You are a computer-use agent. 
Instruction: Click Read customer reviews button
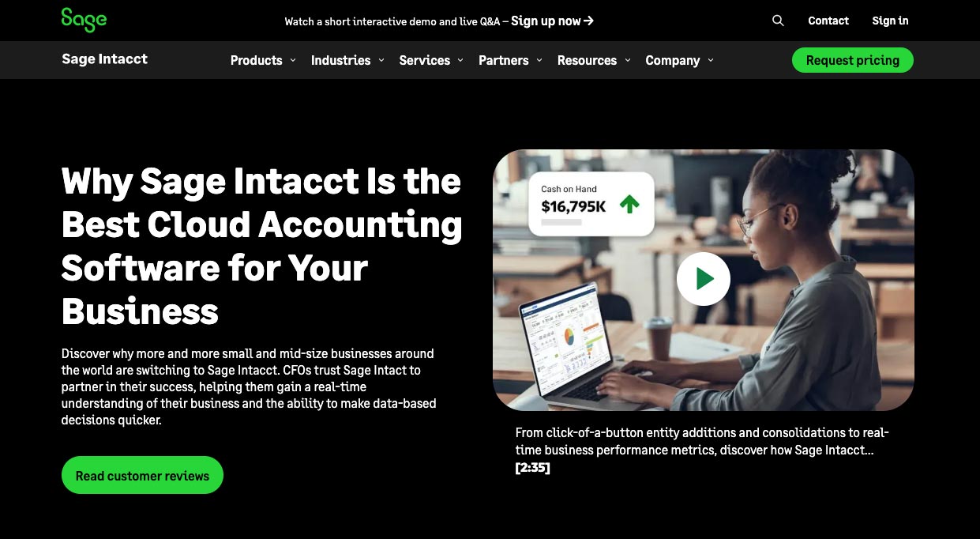pos(142,475)
